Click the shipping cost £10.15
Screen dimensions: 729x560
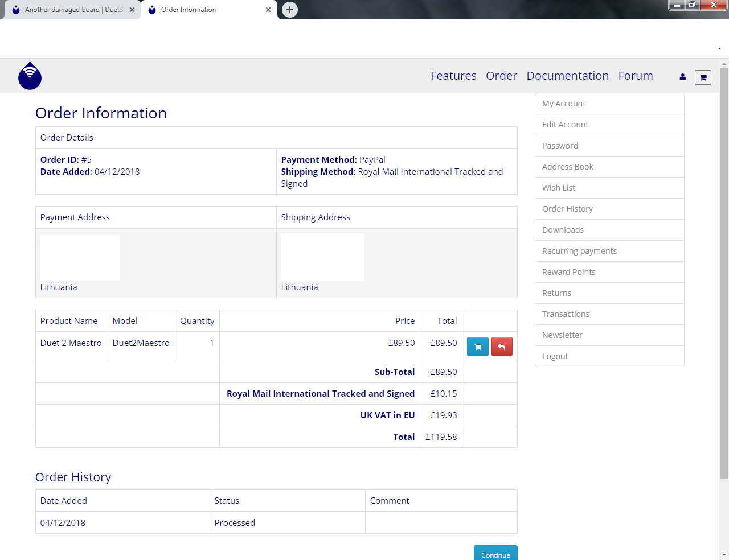click(x=443, y=394)
